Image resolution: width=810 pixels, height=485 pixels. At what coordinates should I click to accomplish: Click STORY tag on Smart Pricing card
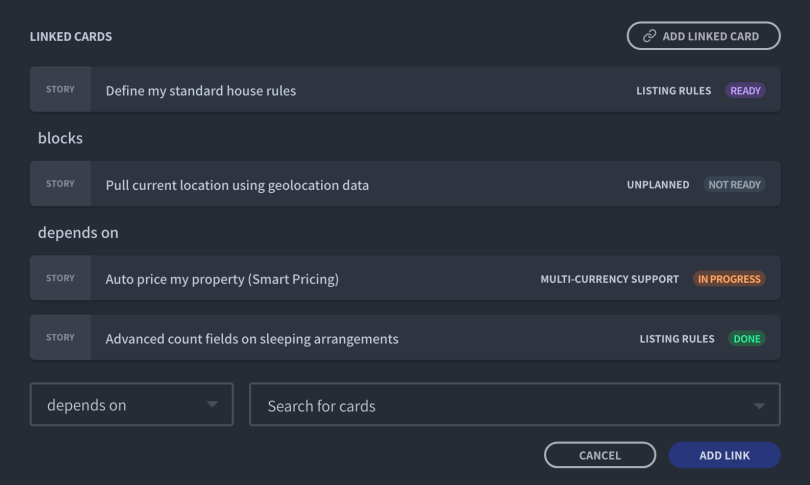(x=60, y=278)
